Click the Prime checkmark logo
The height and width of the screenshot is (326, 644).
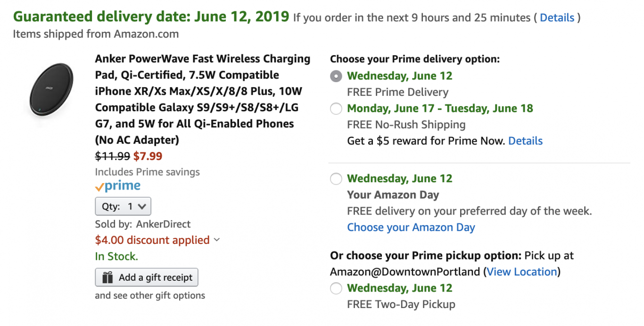click(x=118, y=186)
